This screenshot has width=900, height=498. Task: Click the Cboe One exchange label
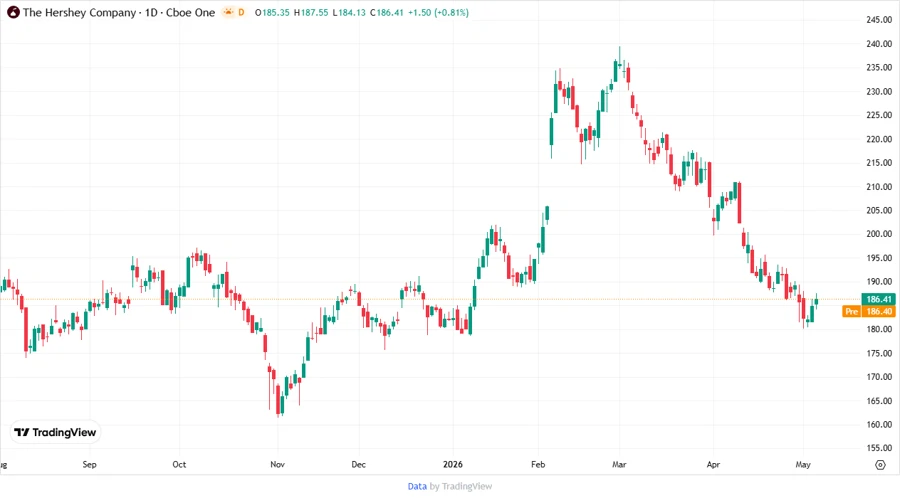[x=191, y=12]
